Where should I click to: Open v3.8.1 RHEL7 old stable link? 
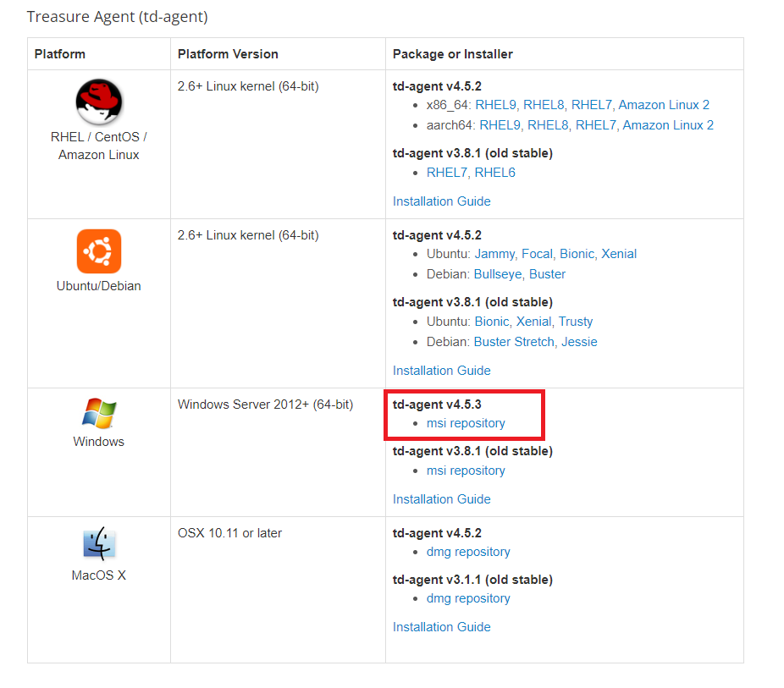pyautogui.click(x=447, y=173)
